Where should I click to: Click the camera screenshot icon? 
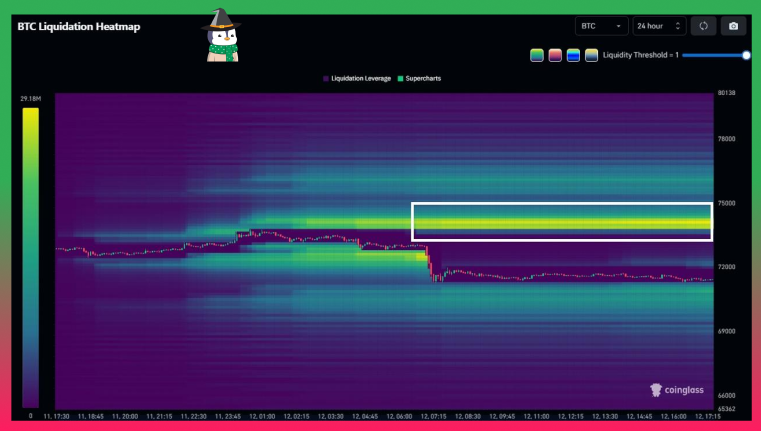point(733,26)
